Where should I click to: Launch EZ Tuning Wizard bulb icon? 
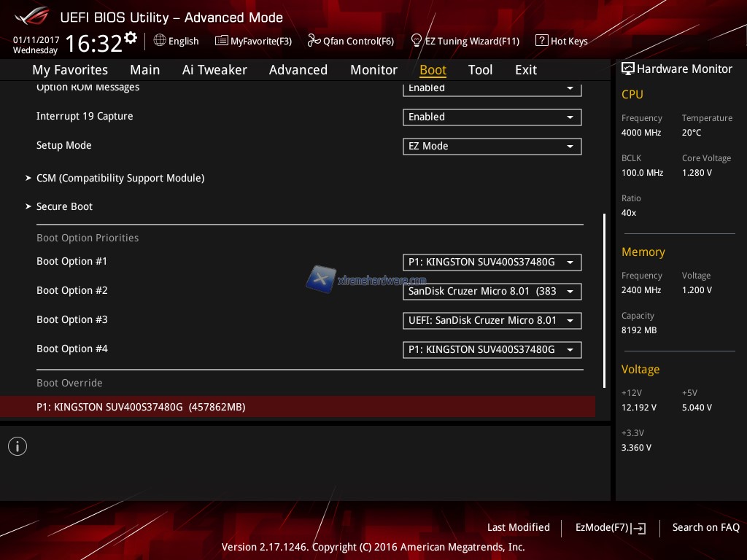417,41
